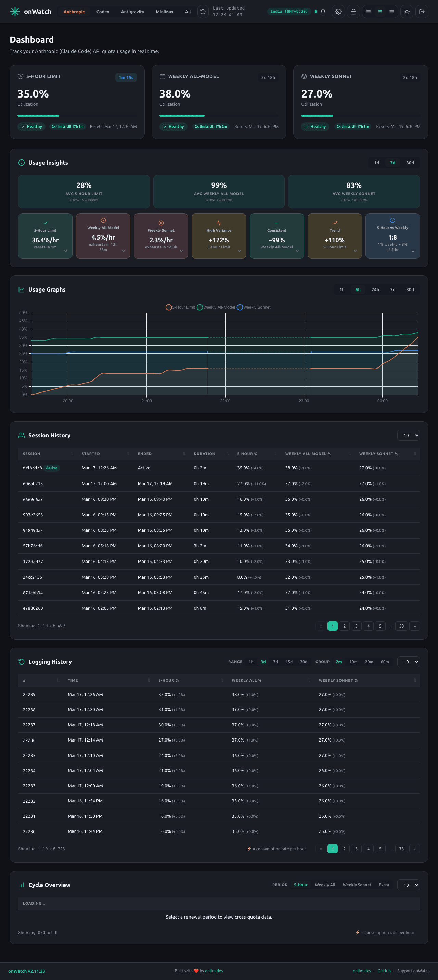This screenshot has width=438, height=980.
Task: Click the layers icon on the Weekly Sonnet card
Action: tap(304, 76)
